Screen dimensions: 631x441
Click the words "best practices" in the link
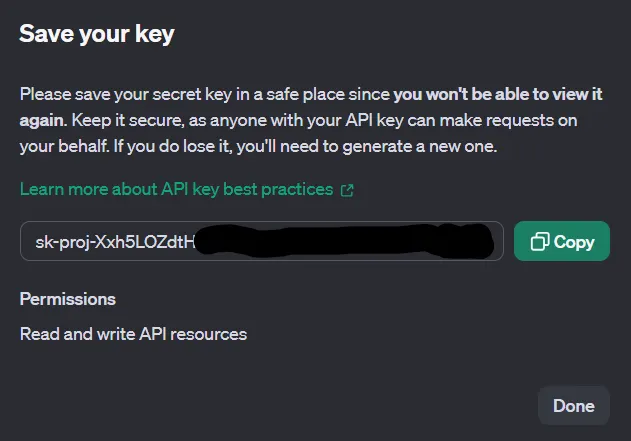pos(284,189)
